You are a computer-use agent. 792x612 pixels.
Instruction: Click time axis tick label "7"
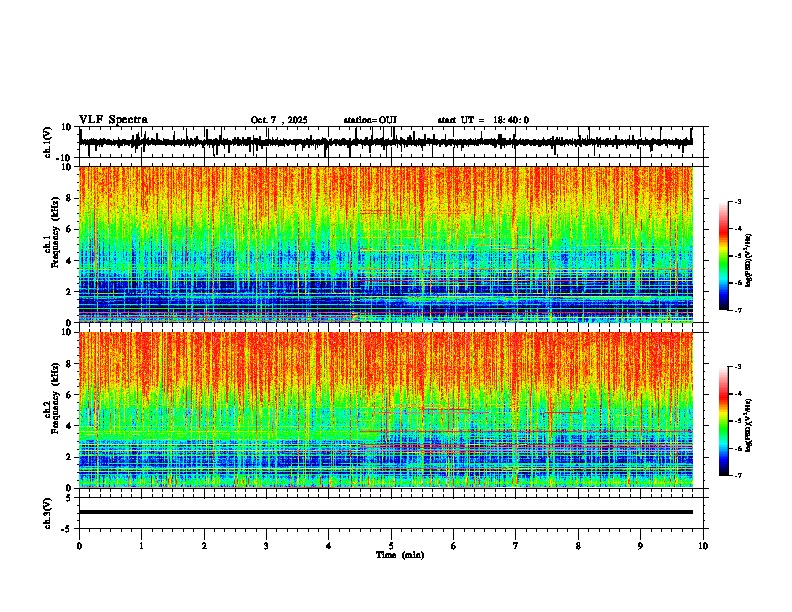[x=515, y=546]
